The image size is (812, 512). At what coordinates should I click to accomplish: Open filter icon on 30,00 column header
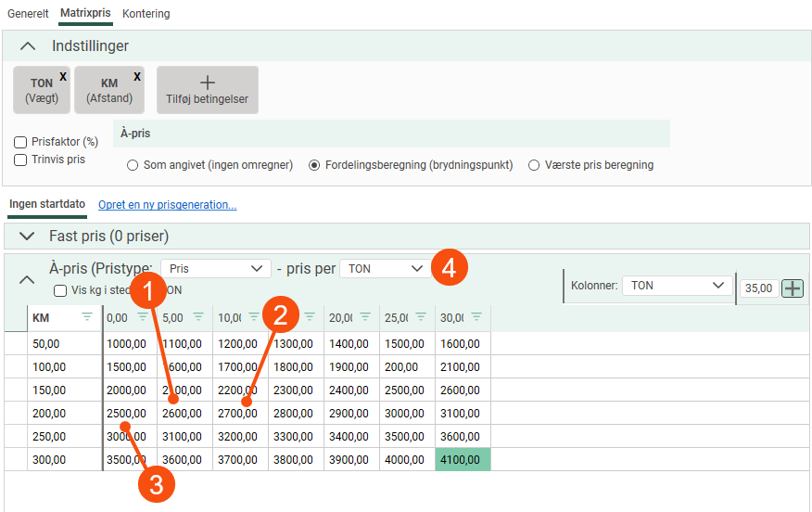click(476, 317)
